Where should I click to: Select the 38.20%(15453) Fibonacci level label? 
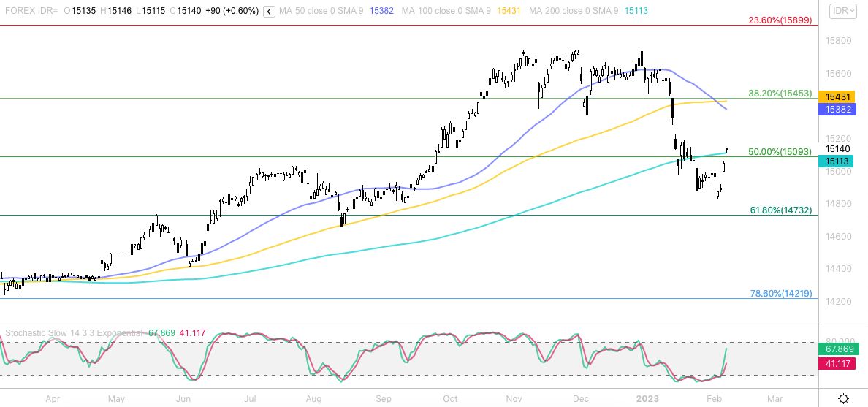pos(780,94)
